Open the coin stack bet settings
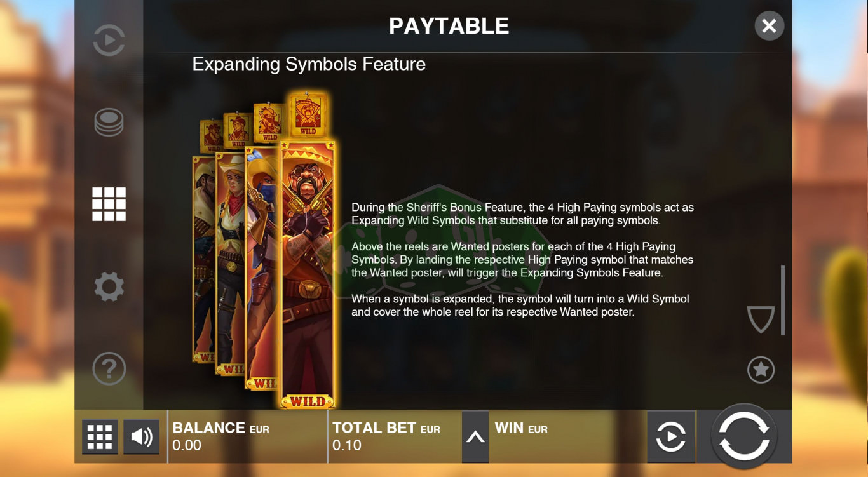The height and width of the screenshot is (477, 868). pos(109,123)
